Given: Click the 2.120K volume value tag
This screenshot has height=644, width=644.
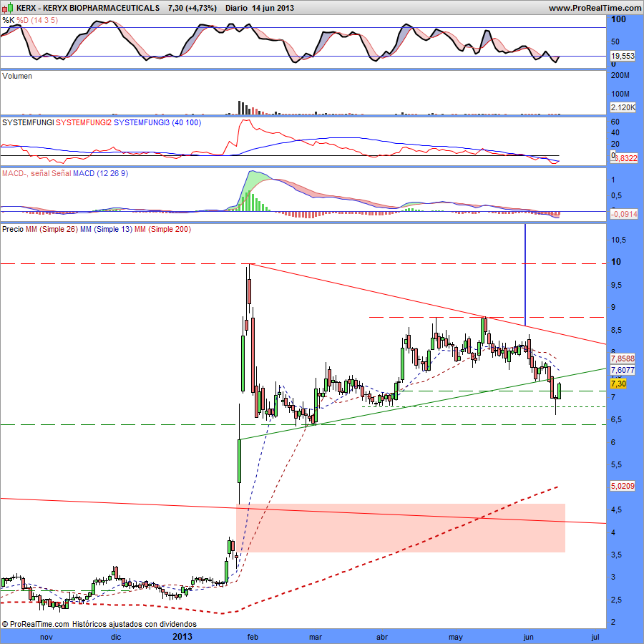Looking at the screenshot, I should pyautogui.click(x=623, y=107).
